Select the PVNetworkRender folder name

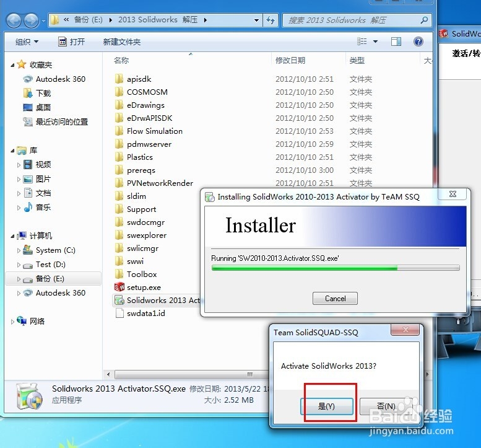pos(160,183)
